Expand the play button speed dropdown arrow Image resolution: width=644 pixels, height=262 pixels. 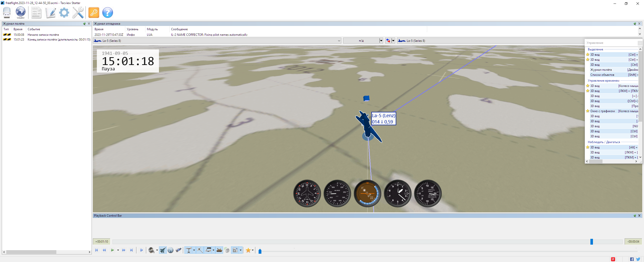[x=118, y=250]
